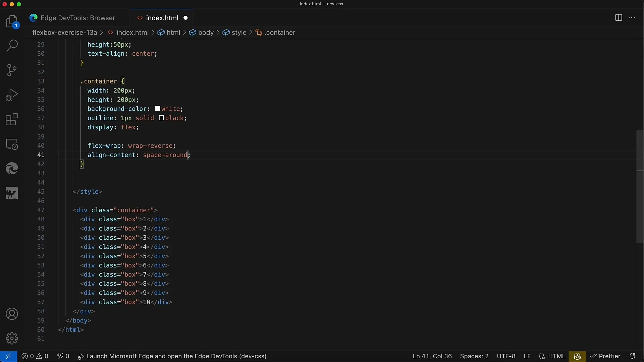Viewport: 644px width, 362px height.
Task: Click the vertical scrollbar thumb in editor
Action: tap(640, 187)
